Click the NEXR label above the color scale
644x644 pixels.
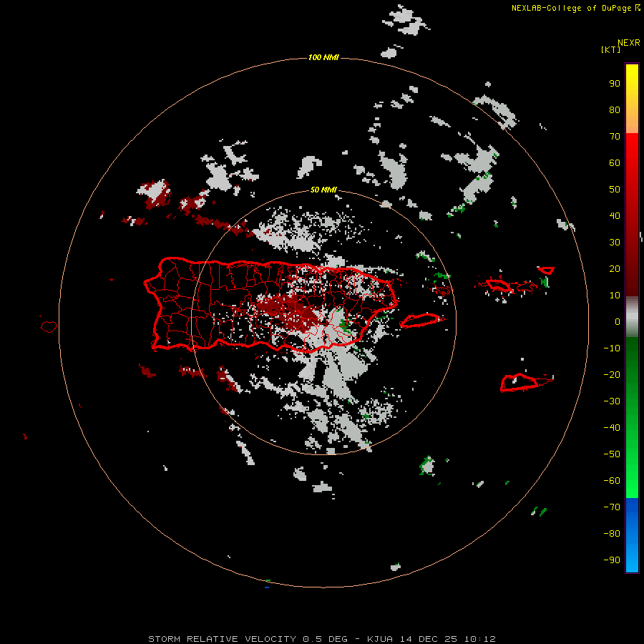click(x=629, y=43)
